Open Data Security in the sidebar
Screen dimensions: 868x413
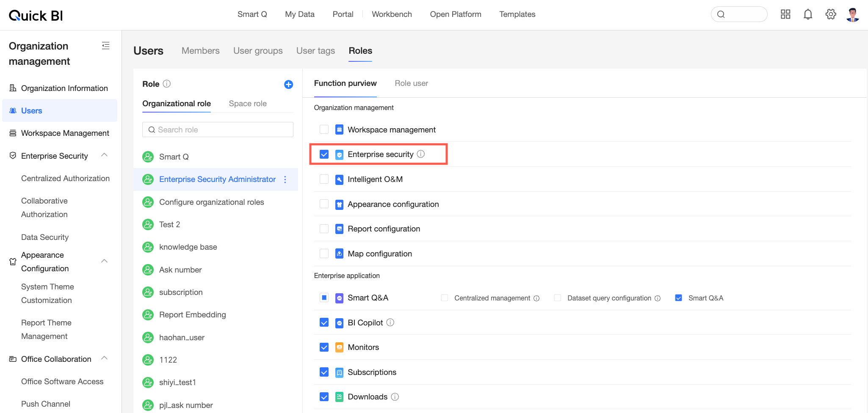[45, 237]
